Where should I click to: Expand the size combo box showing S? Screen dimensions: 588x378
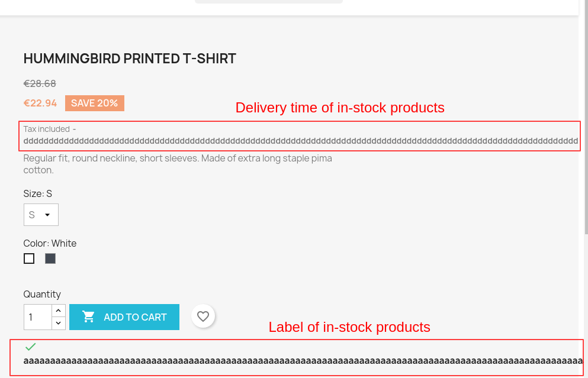coord(40,214)
